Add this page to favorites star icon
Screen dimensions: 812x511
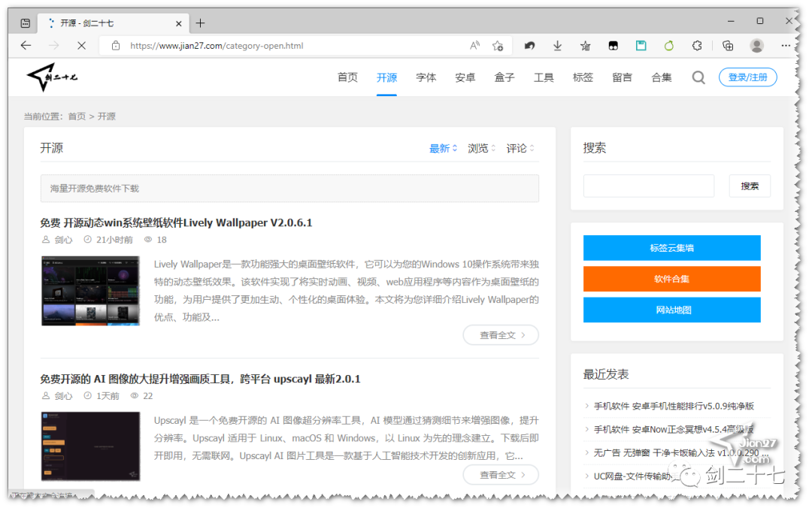[x=498, y=46]
